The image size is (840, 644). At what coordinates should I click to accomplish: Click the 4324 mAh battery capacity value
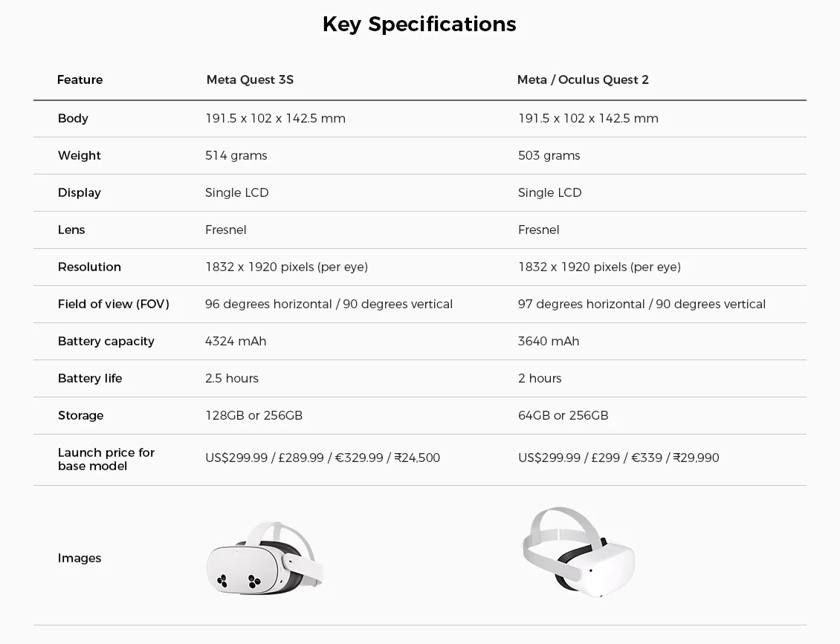coord(235,341)
